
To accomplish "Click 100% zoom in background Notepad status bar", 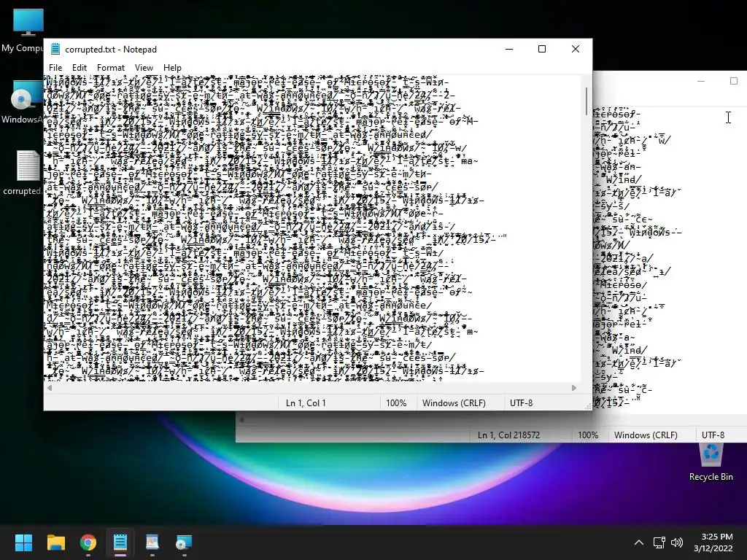I will 588,435.
